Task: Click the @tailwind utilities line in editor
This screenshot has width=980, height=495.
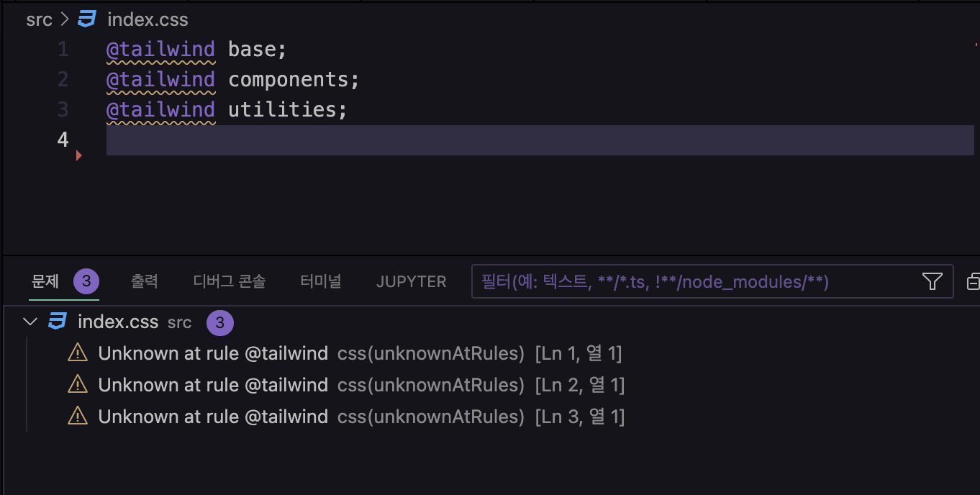Action: (x=288, y=109)
